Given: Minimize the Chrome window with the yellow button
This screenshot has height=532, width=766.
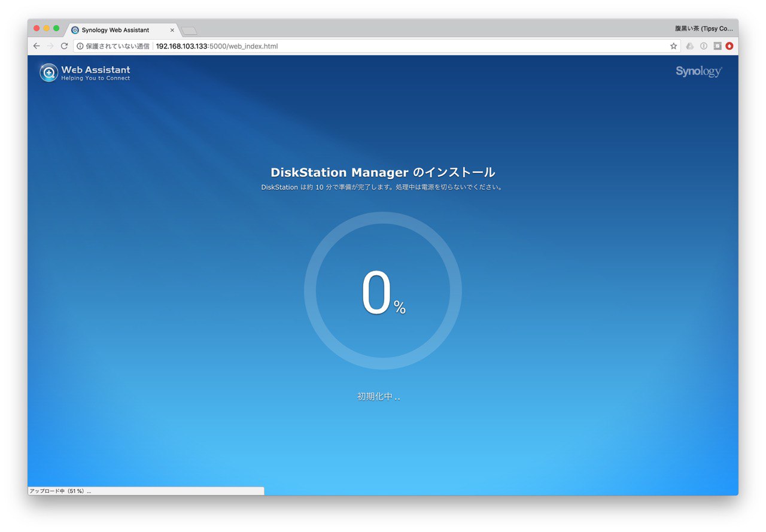Looking at the screenshot, I should click(47, 28).
